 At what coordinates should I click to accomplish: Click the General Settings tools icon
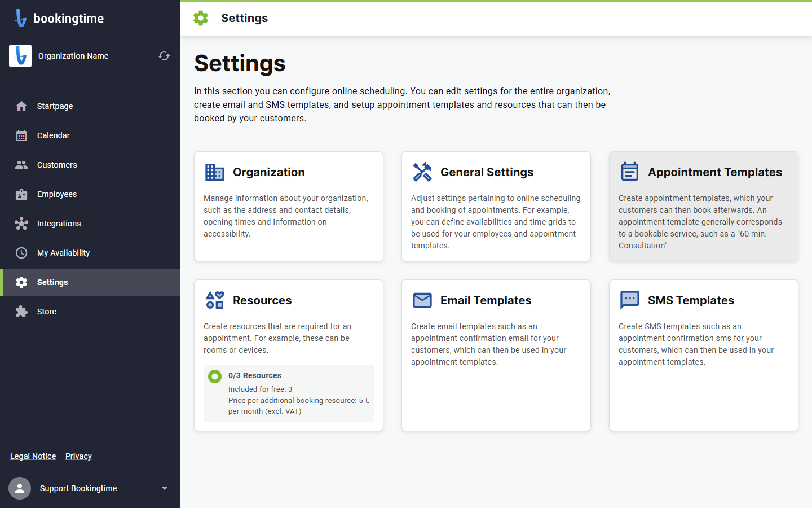click(x=422, y=172)
